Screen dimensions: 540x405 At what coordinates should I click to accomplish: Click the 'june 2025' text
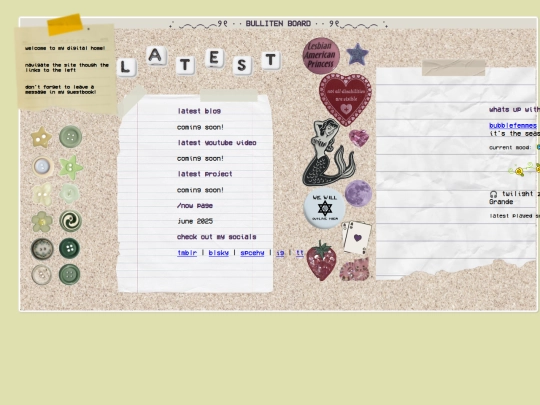click(x=195, y=221)
